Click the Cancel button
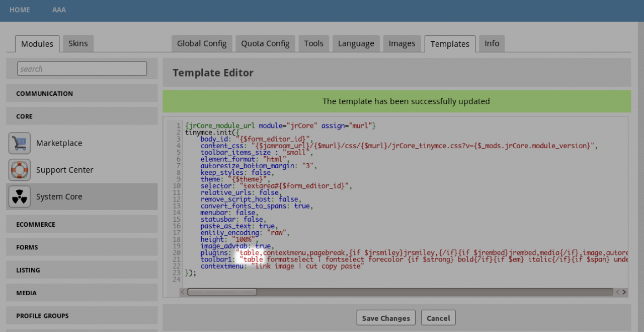Viewport: 644px width, 332px height. click(438, 318)
